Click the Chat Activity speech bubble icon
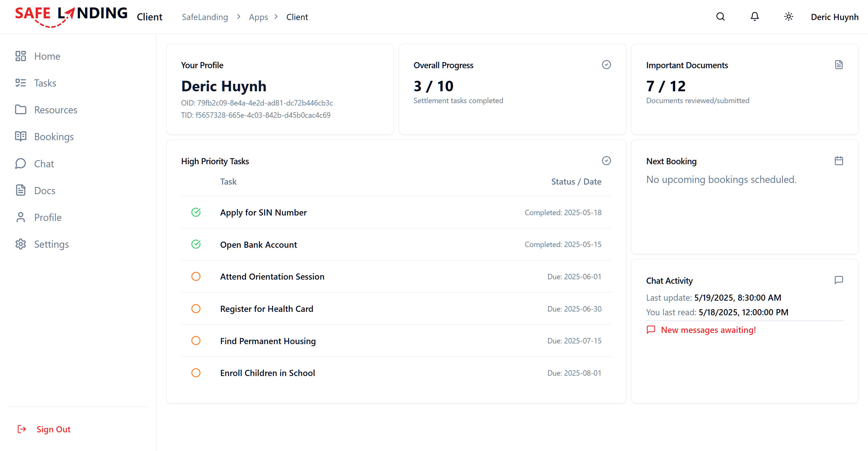868x451 pixels. click(x=839, y=280)
